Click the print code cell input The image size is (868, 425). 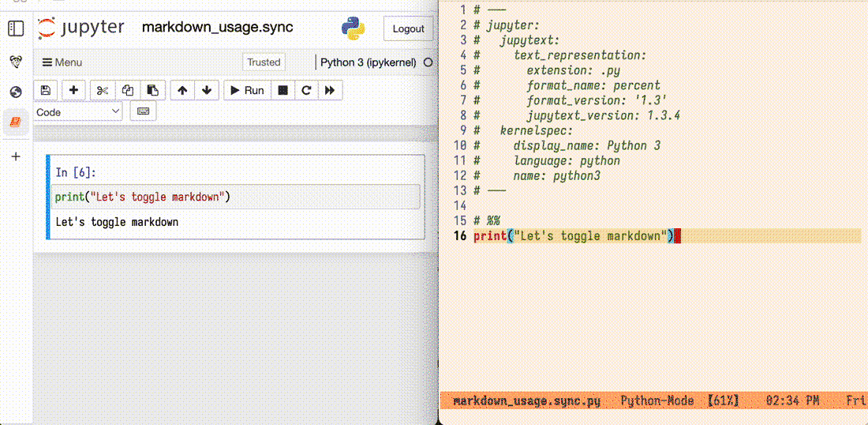pyautogui.click(x=235, y=197)
